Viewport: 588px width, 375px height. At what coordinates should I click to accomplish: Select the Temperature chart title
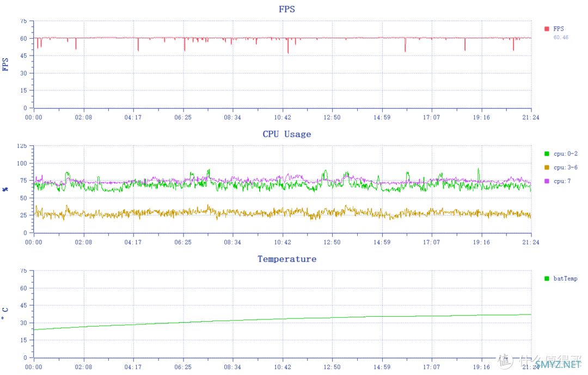tap(287, 259)
